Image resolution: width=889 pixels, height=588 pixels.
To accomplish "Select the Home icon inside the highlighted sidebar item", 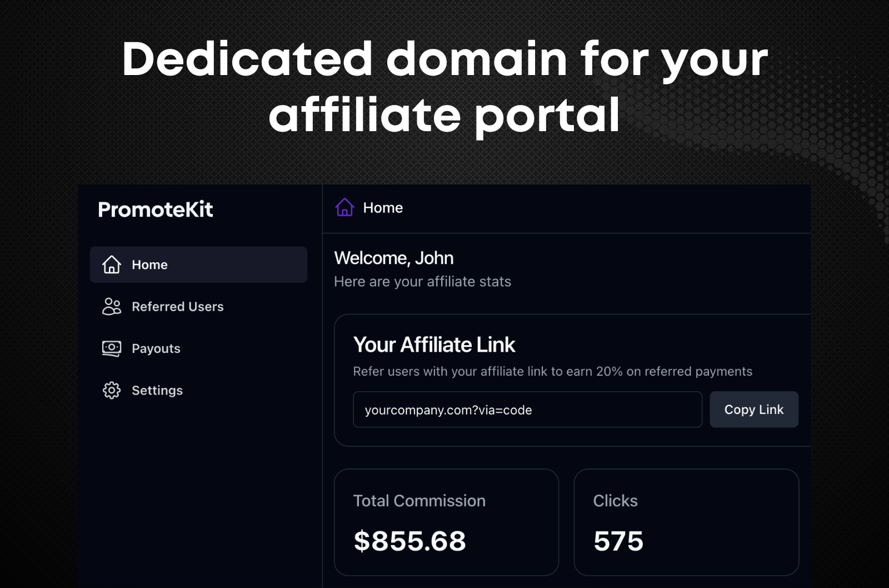I will point(111,265).
